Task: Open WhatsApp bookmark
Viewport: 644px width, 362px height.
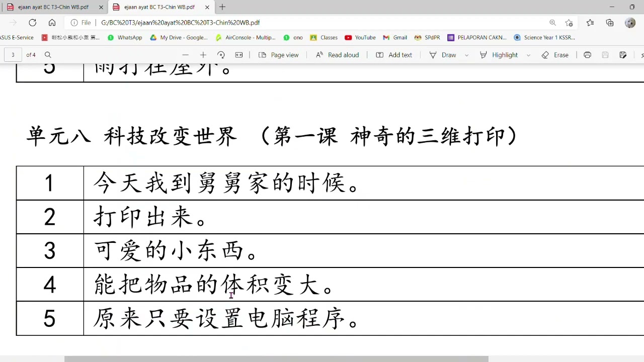Action: (x=125, y=37)
